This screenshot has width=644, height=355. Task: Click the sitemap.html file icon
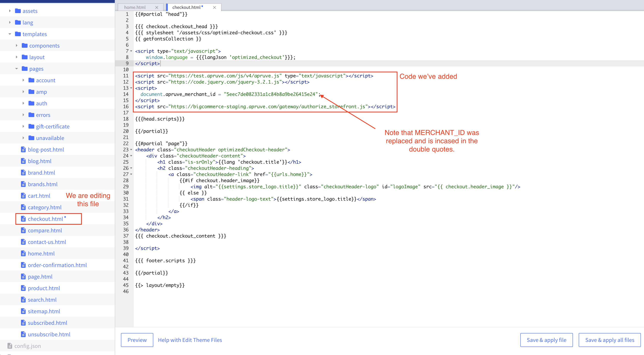tap(23, 311)
